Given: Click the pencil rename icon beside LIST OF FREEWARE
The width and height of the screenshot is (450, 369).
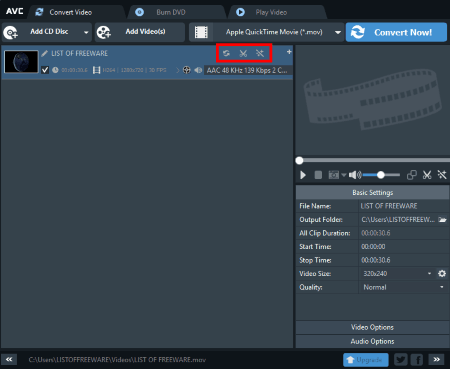Looking at the screenshot, I should (x=45, y=53).
